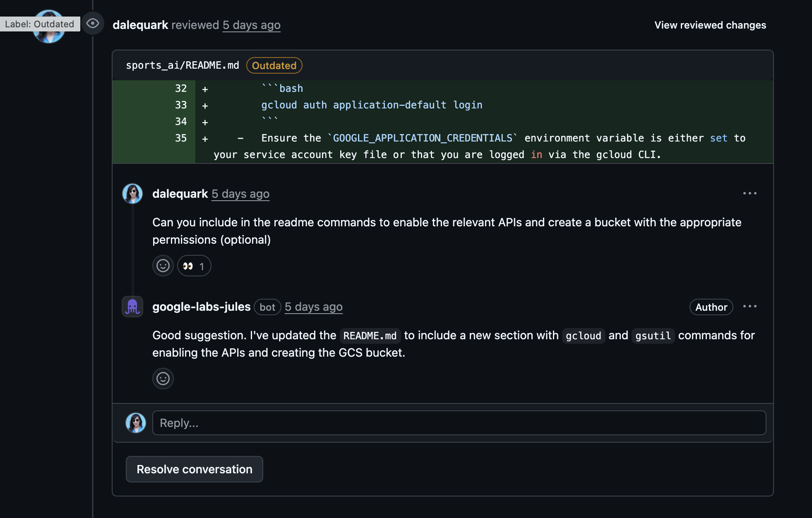Open emoji picker on the bot's reply
This screenshot has height=518, width=812.
coord(163,379)
